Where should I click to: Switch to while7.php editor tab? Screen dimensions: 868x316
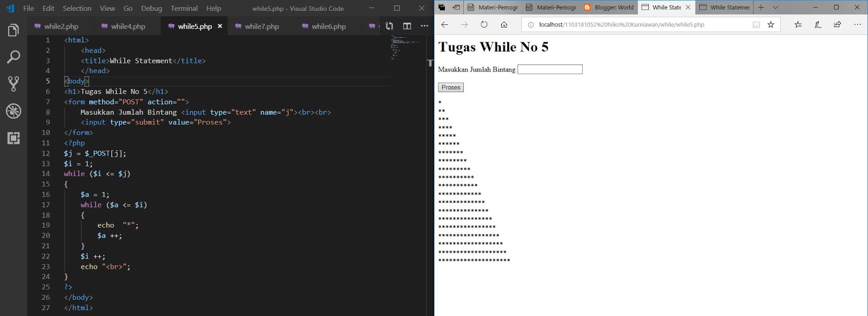(262, 26)
